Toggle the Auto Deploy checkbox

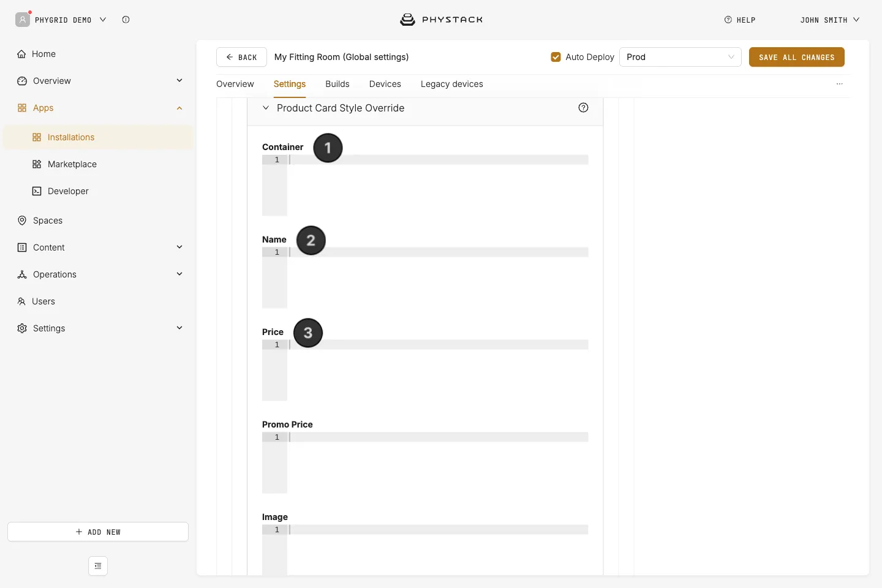click(x=556, y=57)
